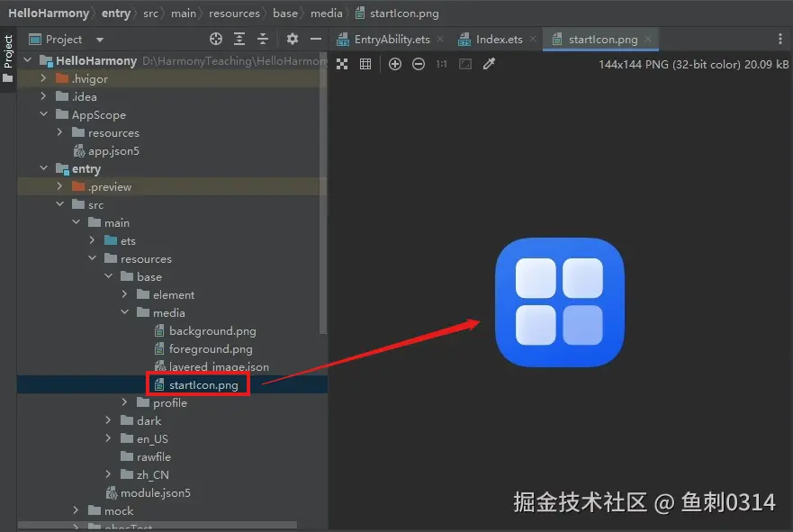Expand the zh_CN folder
The width and height of the screenshot is (793, 532).
point(108,473)
